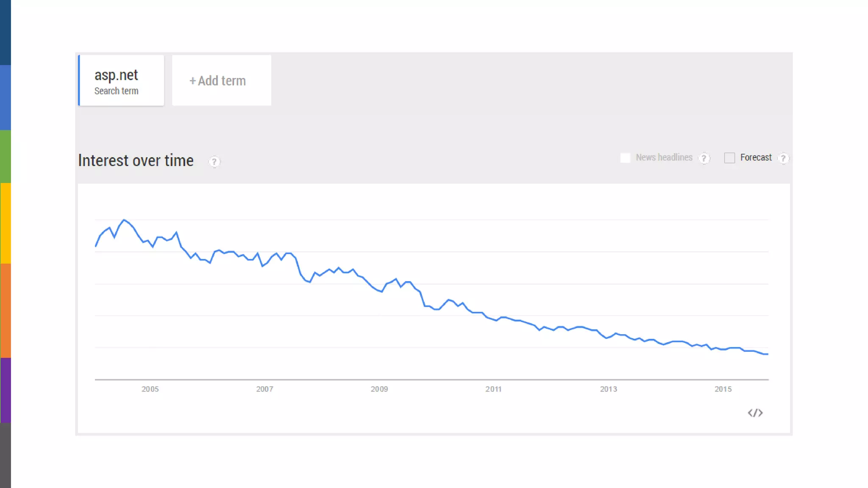The height and width of the screenshot is (488, 868).
Task: Click the dark navy strip in the left sidebar
Action: coord(5,32)
